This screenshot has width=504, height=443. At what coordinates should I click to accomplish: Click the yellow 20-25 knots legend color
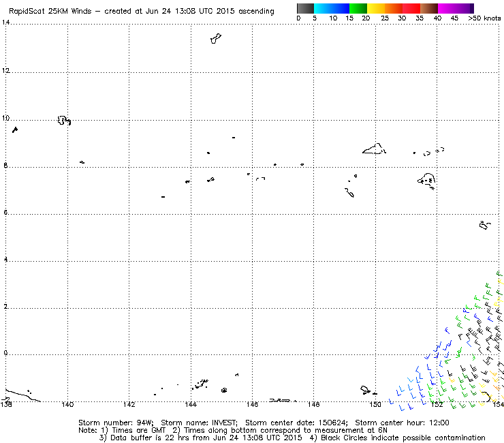click(376, 8)
